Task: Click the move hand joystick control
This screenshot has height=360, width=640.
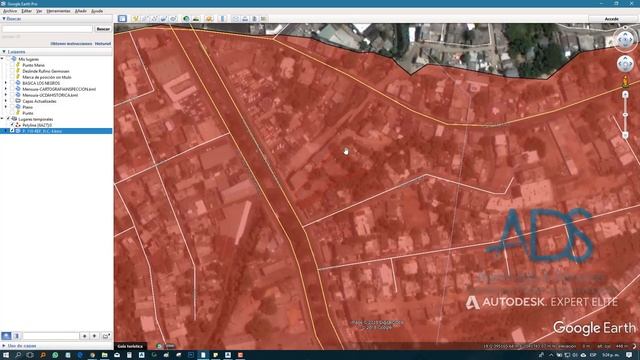Action: (x=625, y=64)
